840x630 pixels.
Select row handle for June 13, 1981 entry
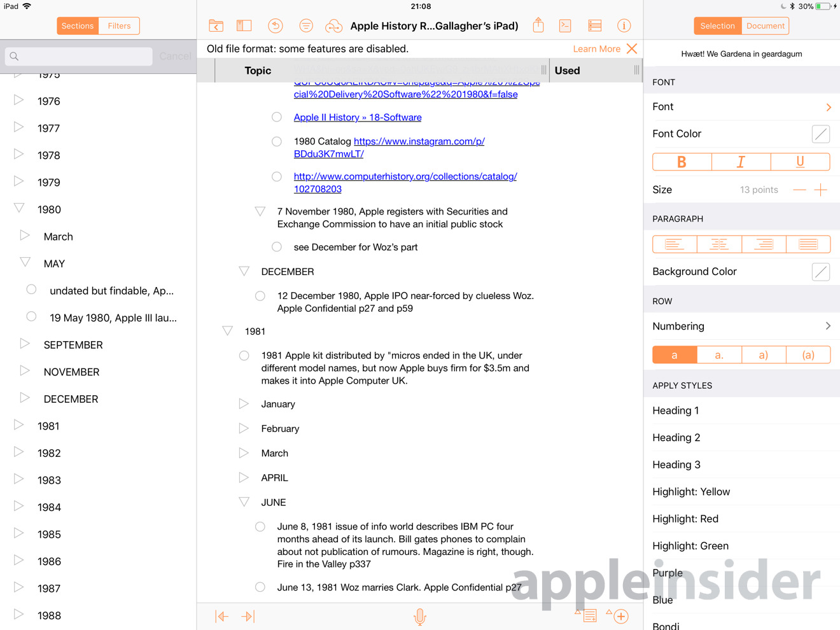(260, 587)
